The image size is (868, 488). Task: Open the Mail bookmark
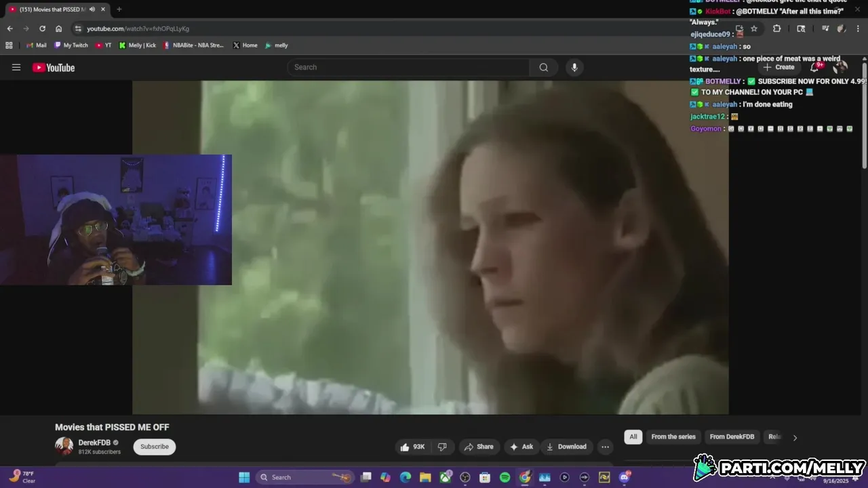[36, 45]
